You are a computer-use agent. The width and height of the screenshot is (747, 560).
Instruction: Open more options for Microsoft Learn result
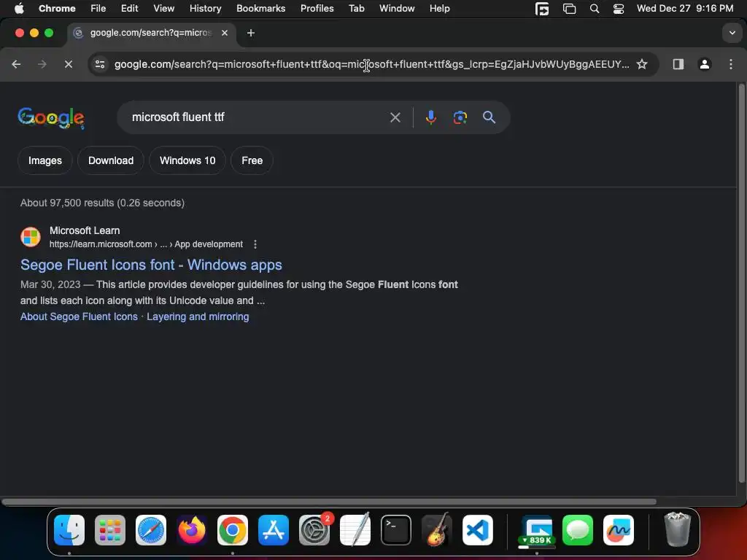tap(255, 244)
